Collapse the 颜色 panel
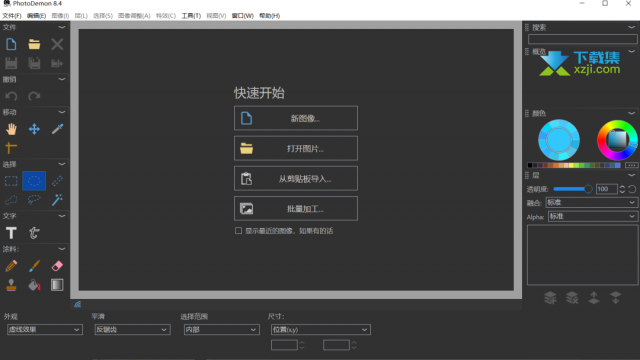640x360 pixels. click(631, 113)
